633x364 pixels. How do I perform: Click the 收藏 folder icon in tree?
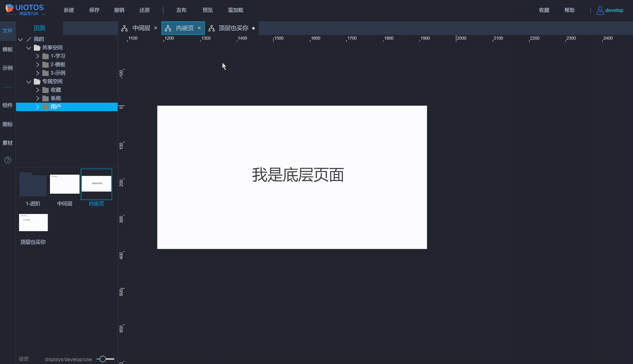click(x=46, y=90)
